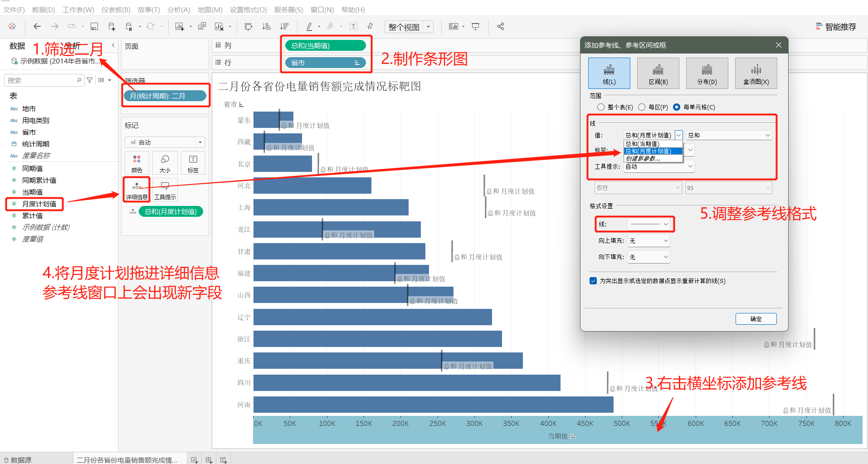Viewport: 868px width, 464px height.
Task: Open the 仅行 dropdown in dialog
Action: pos(638,188)
